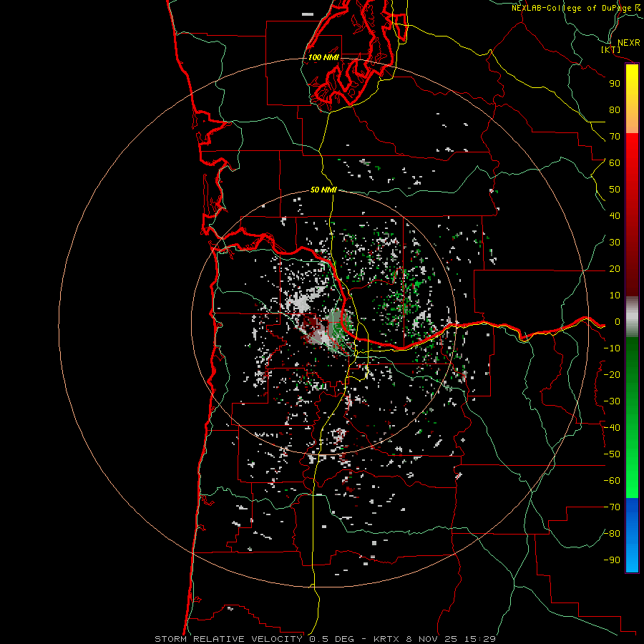Image resolution: width=644 pixels, height=644 pixels.
Task: Click the 20 value on velocity scale
Action: 615,269
